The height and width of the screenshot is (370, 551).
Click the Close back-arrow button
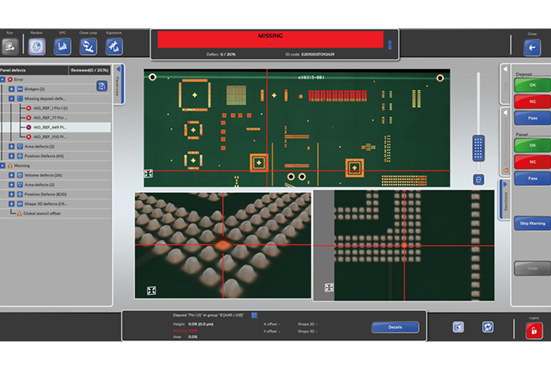click(x=532, y=47)
